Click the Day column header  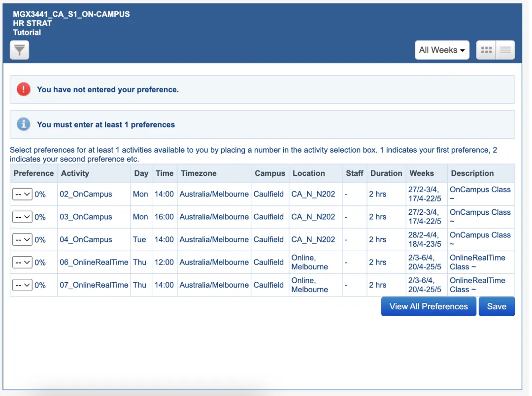pos(141,173)
